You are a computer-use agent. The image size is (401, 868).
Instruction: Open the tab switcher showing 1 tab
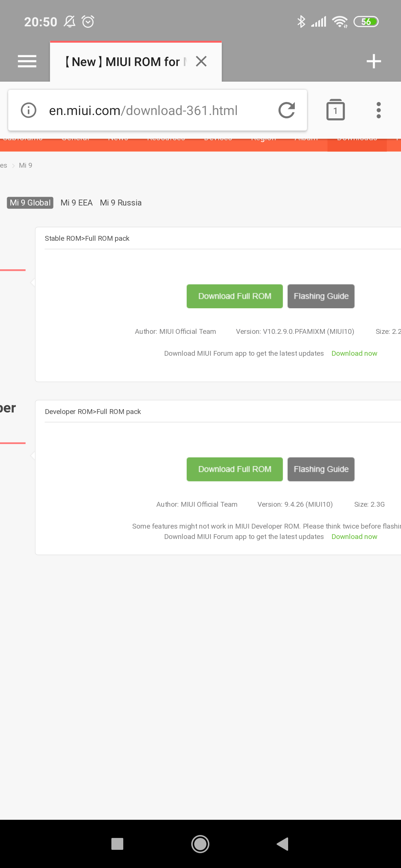coord(335,110)
